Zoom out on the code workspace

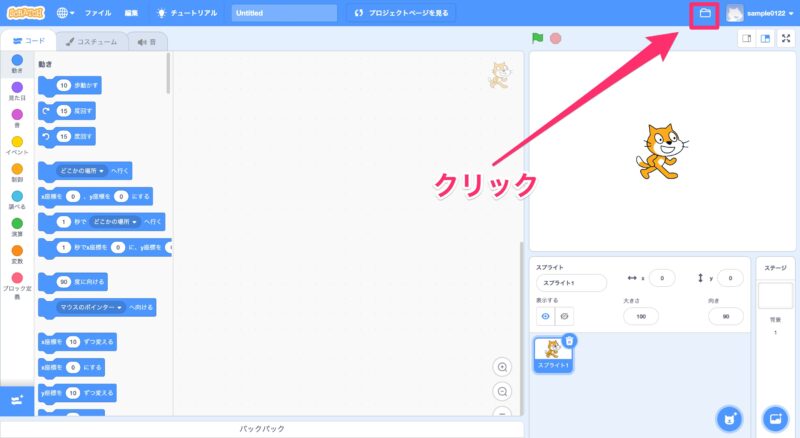502,391
